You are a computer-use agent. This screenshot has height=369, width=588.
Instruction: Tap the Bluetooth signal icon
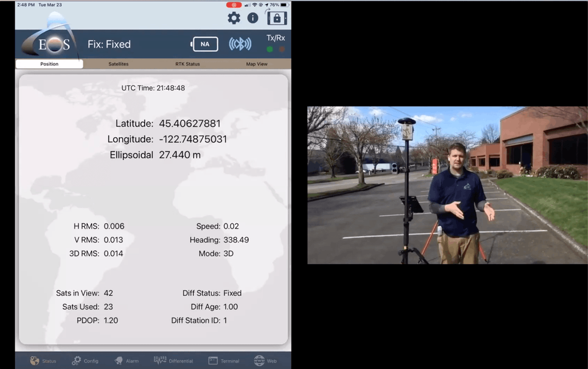coord(240,44)
